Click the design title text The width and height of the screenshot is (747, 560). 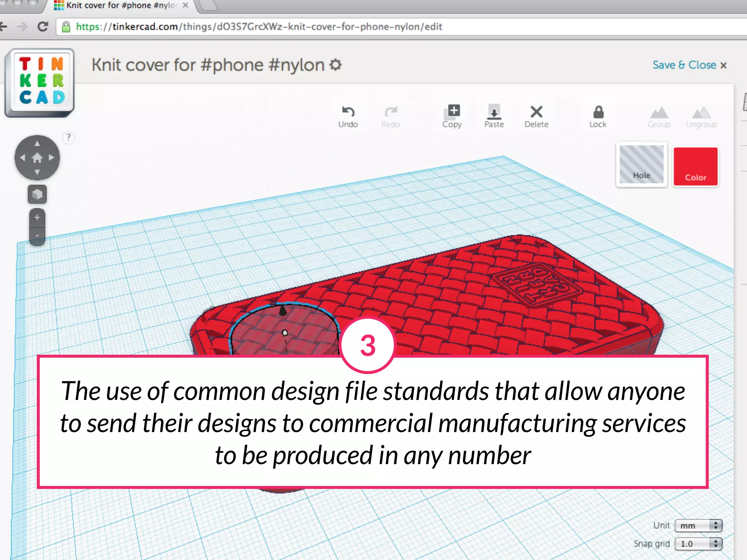click(208, 65)
